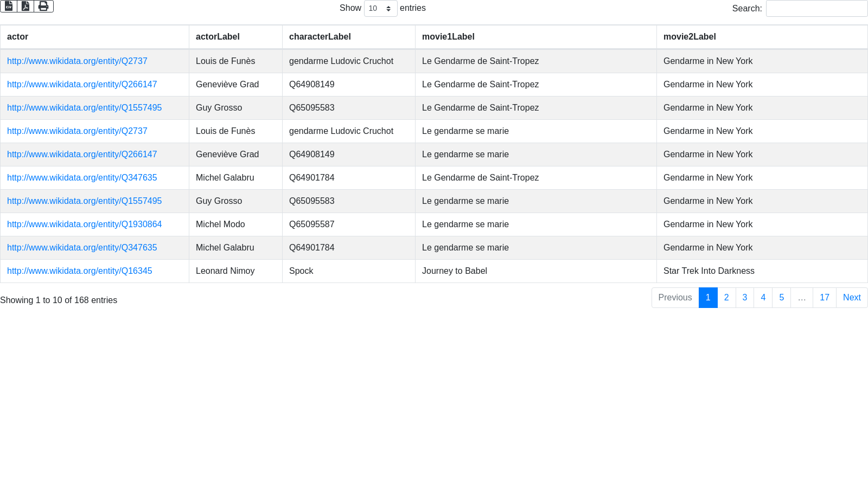This screenshot has width=868, height=488.
Task: Sort by the characterLabel column header
Action: [x=349, y=37]
